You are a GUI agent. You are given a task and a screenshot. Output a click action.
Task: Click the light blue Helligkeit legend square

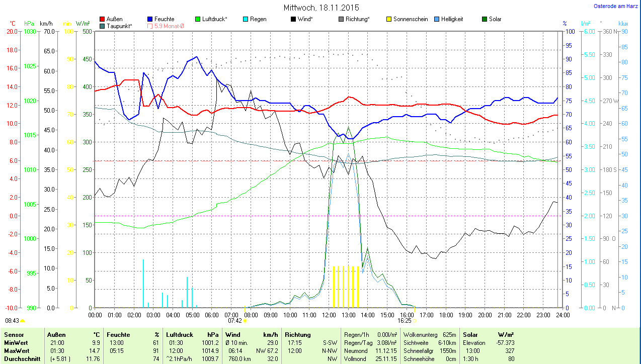click(x=437, y=19)
